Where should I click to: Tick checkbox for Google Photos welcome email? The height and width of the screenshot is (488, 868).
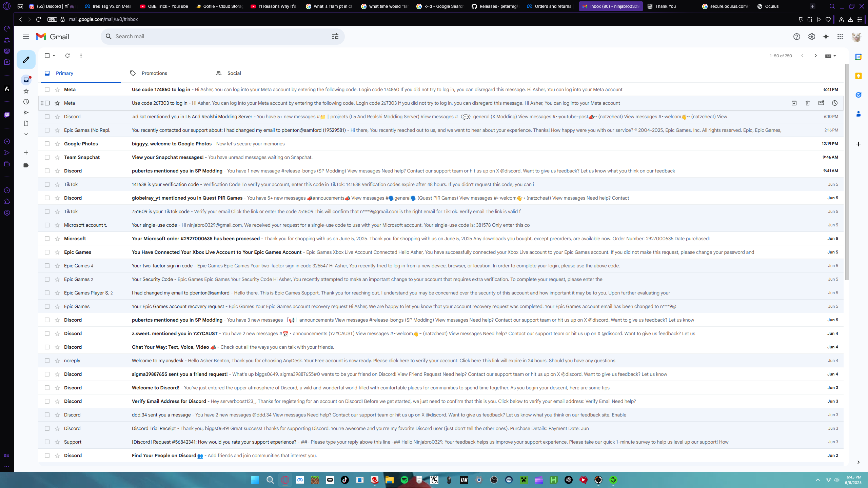pos(47,144)
